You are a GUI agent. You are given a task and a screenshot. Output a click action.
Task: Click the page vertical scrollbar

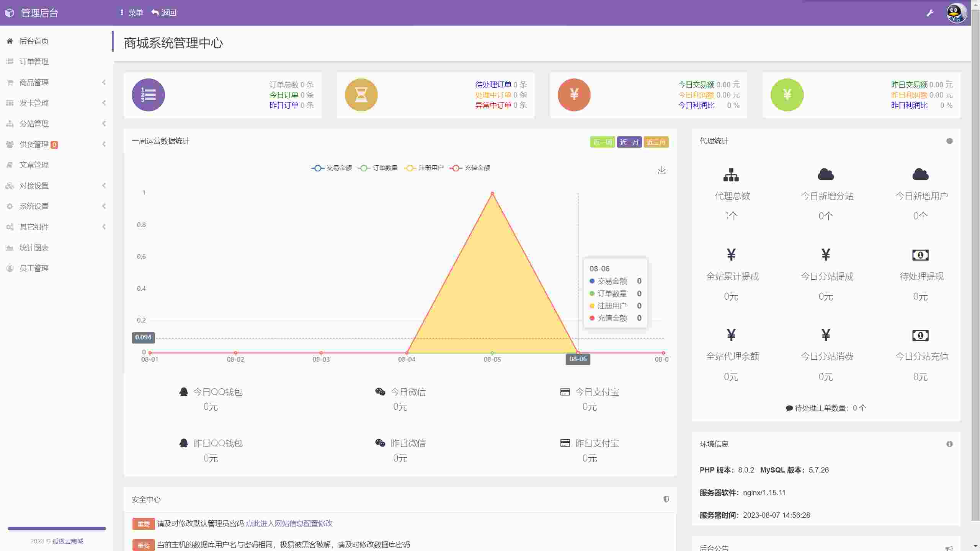pyautogui.click(x=975, y=268)
